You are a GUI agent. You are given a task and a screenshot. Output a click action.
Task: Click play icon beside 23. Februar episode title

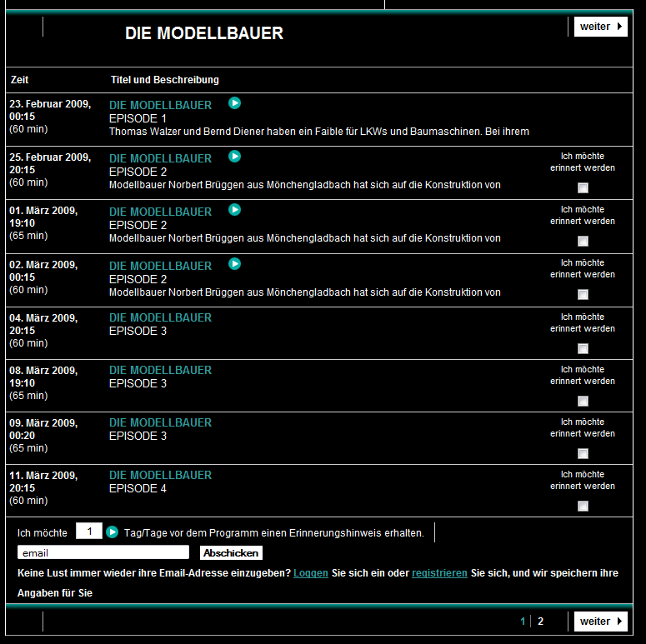click(235, 103)
